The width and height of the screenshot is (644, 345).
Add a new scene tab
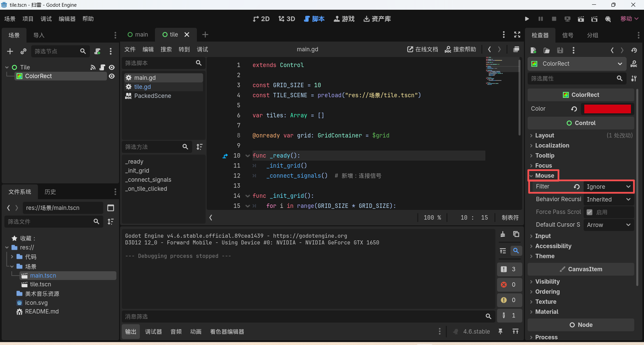point(205,35)
